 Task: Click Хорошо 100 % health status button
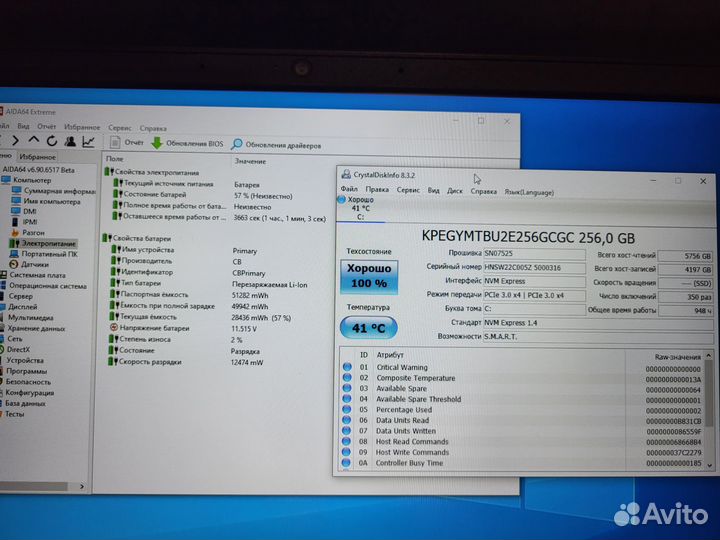369,276
